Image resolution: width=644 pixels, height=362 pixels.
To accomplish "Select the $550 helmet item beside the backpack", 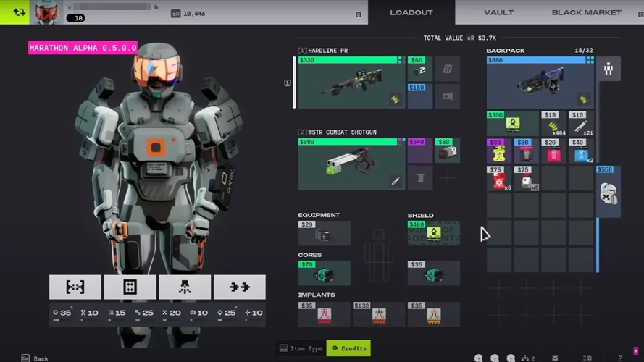I will 608,192.
